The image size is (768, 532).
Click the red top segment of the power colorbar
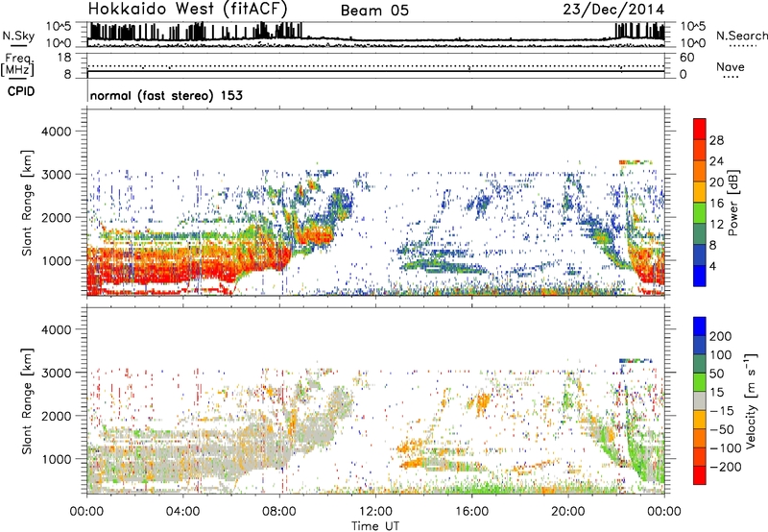(700, 130)
